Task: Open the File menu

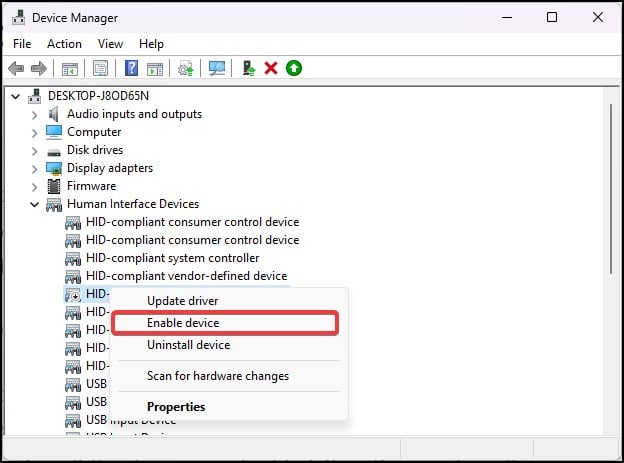Action: coord(22,44)
